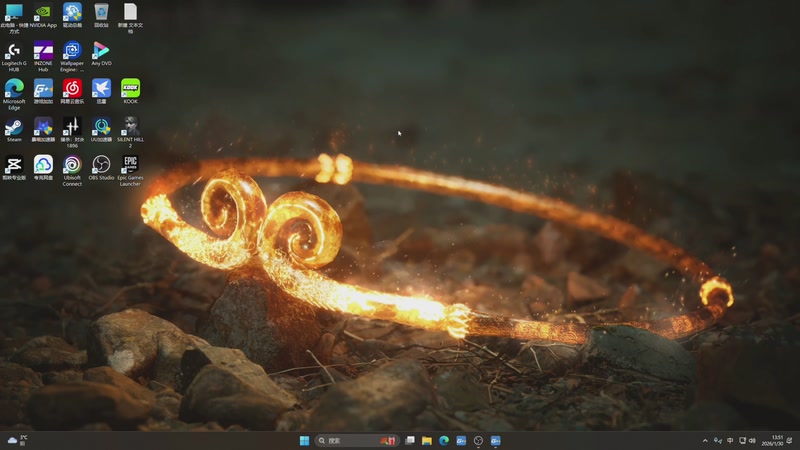Select the new text document file icon

click(x=131, y=18)
